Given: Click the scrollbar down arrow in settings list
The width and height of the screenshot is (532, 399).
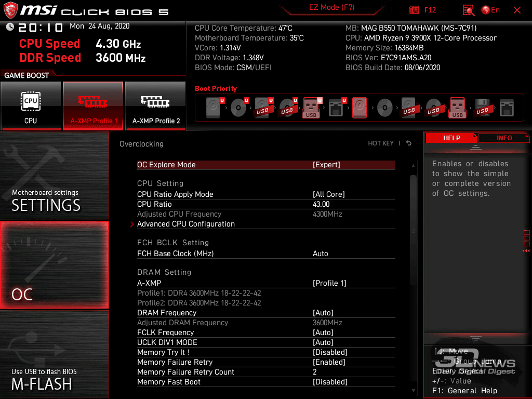Looking at the screenshot, I should (413, 391).
